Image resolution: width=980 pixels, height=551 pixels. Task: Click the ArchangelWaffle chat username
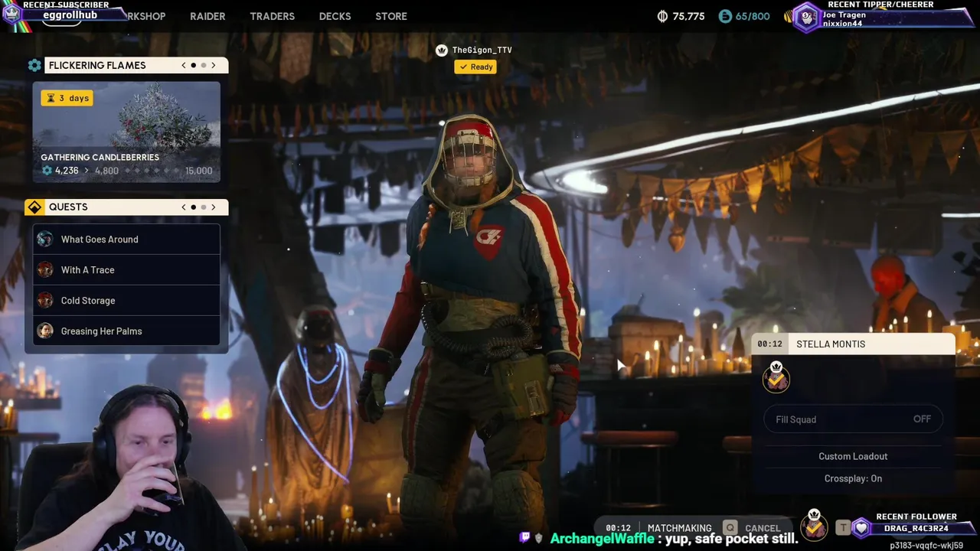pyautogui.click(x=602, y=539)
